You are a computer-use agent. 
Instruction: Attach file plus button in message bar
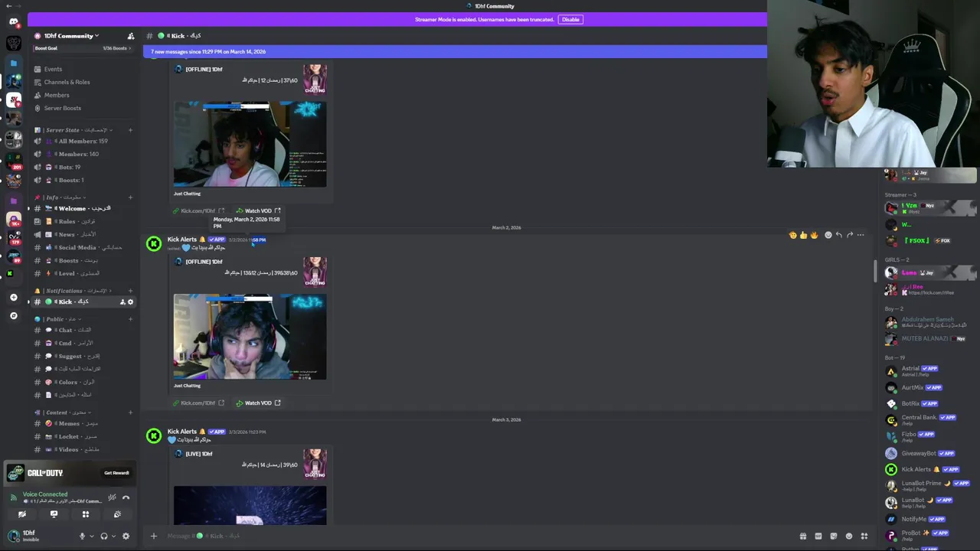[153, 536]
